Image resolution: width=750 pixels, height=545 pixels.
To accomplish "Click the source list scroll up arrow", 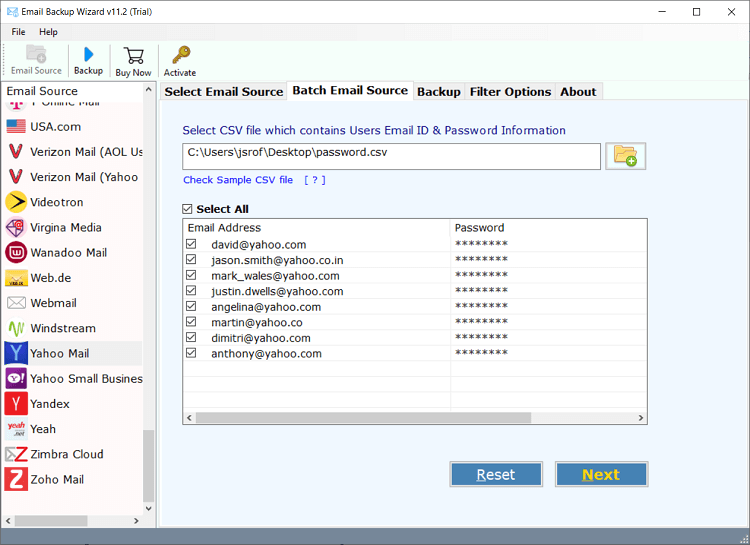I will pyautogui.click(x=149, y=89).
